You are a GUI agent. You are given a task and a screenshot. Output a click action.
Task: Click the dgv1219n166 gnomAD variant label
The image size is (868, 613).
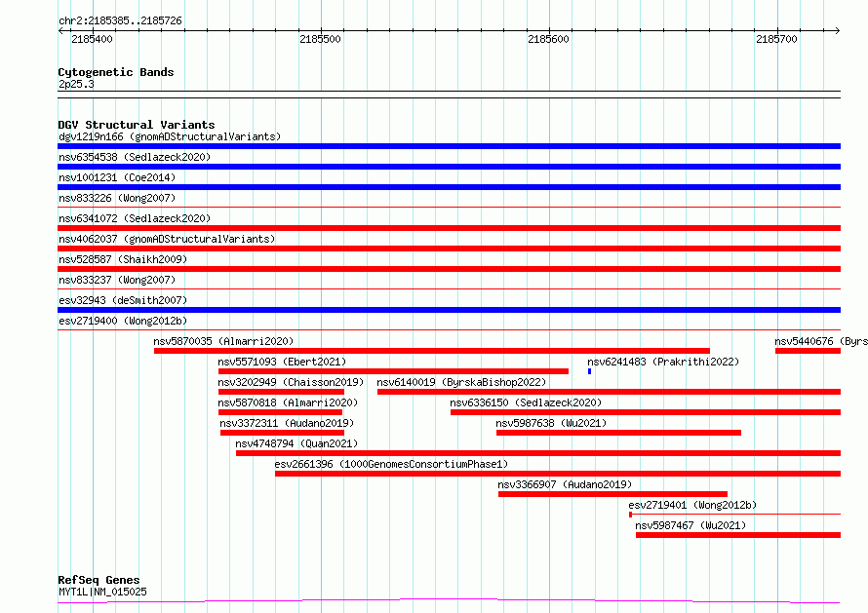pyautogui.click(x=170, y=136)
